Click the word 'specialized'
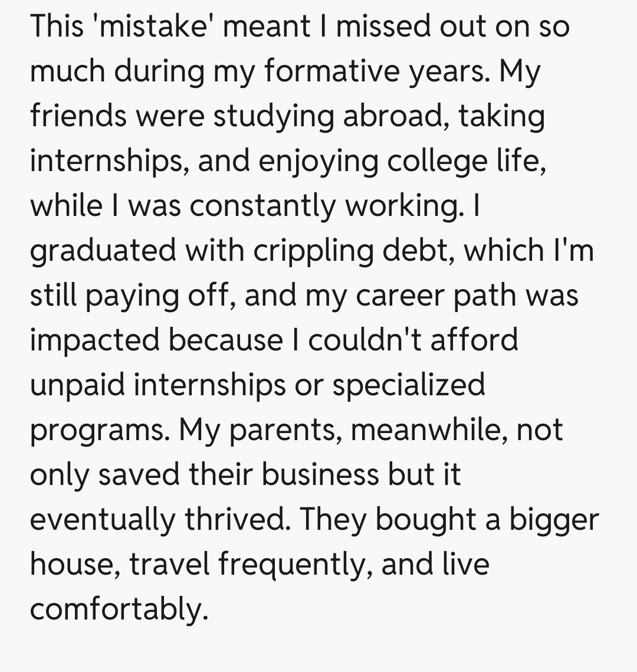 click(408, 386)
